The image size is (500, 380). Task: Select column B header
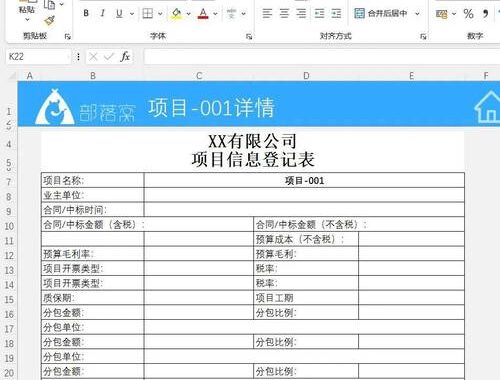click(x=93, y=76)
